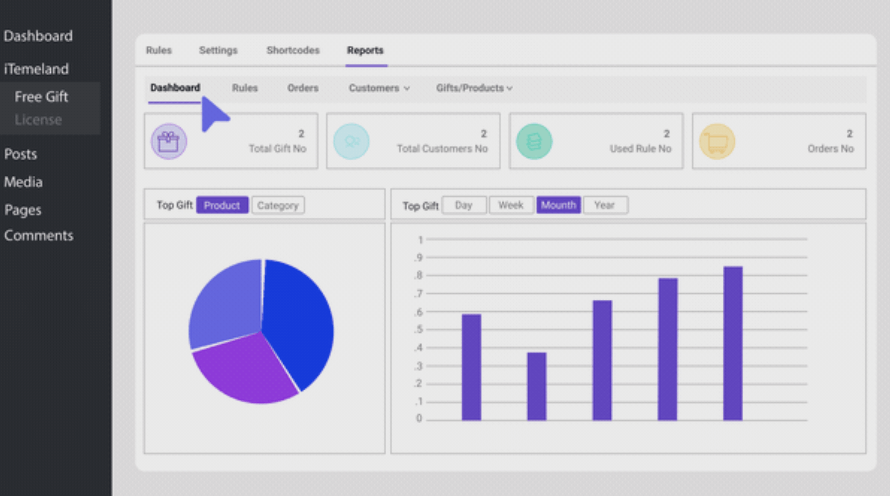Set chart period to Week
The width and height of the screenshot is (890, 496).
(x=511, y=205)
